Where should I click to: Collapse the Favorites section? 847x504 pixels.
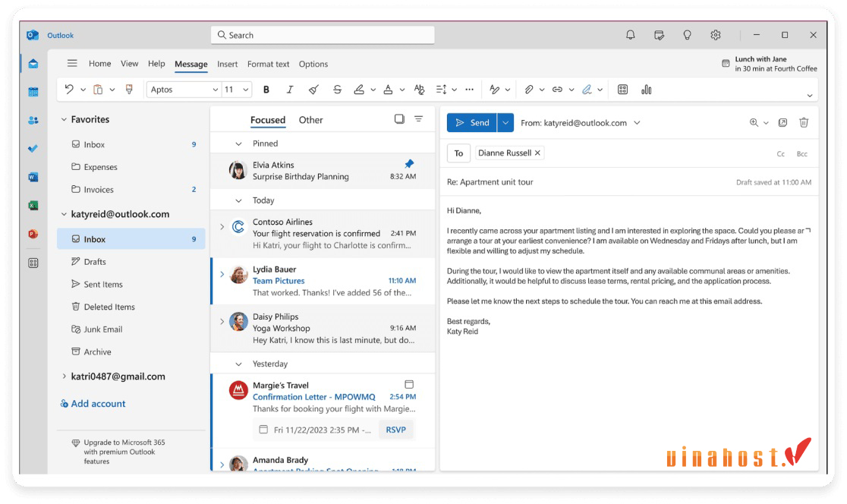click(x=64, y=119)
